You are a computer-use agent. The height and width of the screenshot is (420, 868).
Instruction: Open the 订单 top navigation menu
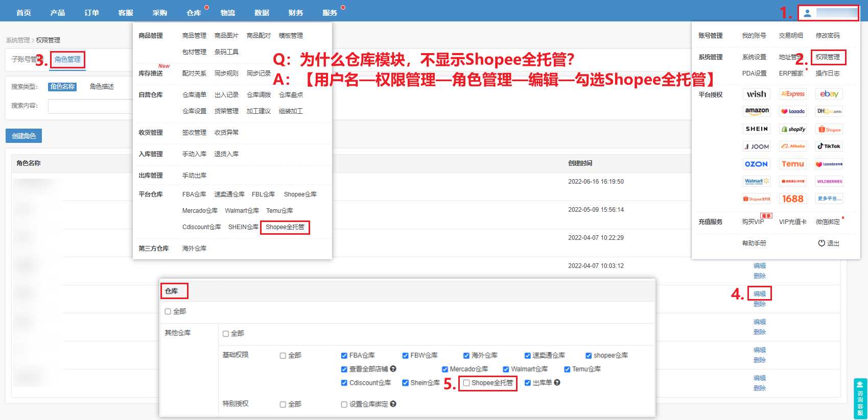(x=92, y=13)
